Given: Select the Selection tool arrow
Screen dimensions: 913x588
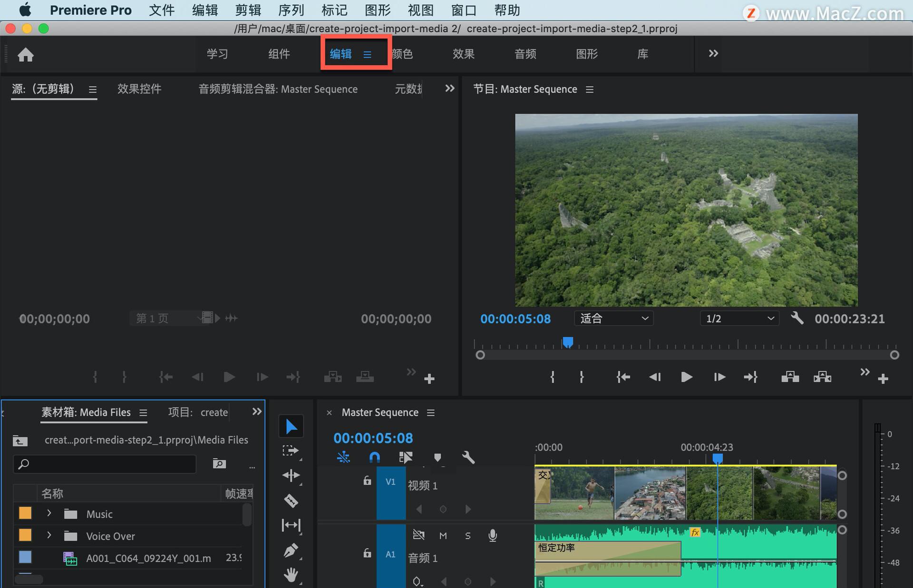Looking at the screenshot, I should click(291, 426).
